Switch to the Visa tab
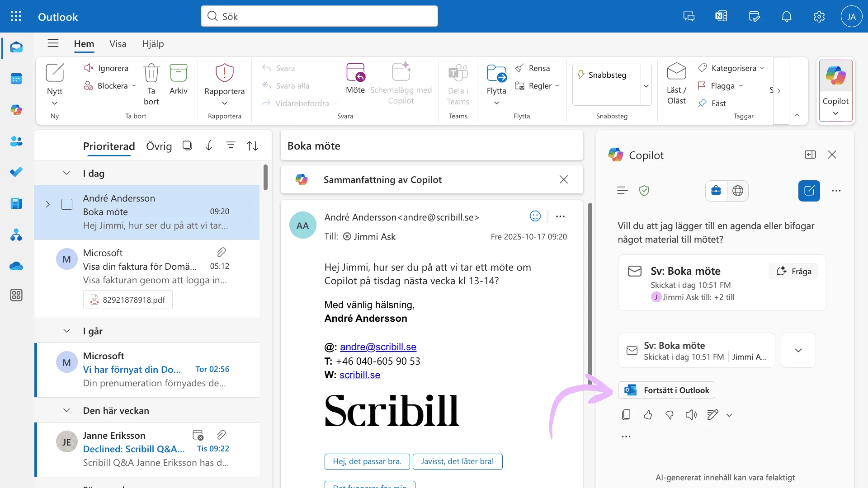 click(118, 44)
